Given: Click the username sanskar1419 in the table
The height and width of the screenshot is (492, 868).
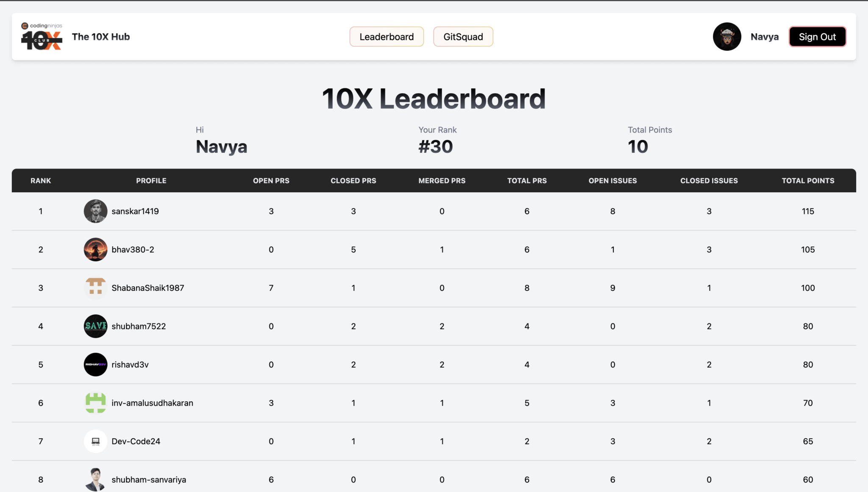Looking at the screenshot, I should [x=135, y=211].
